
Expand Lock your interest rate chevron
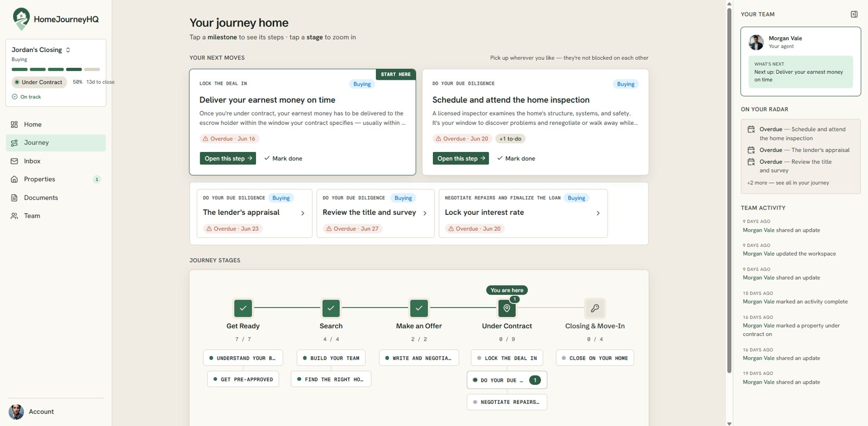[598, 213]
